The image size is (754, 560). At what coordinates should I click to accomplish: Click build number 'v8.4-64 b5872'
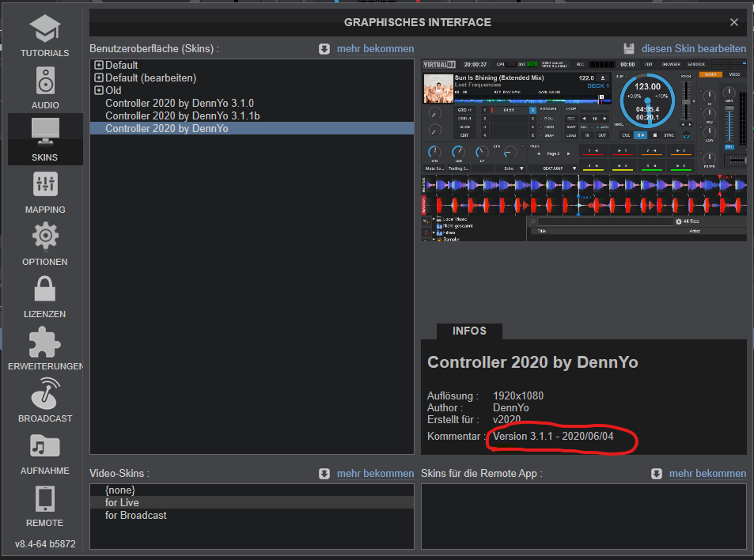45,544
